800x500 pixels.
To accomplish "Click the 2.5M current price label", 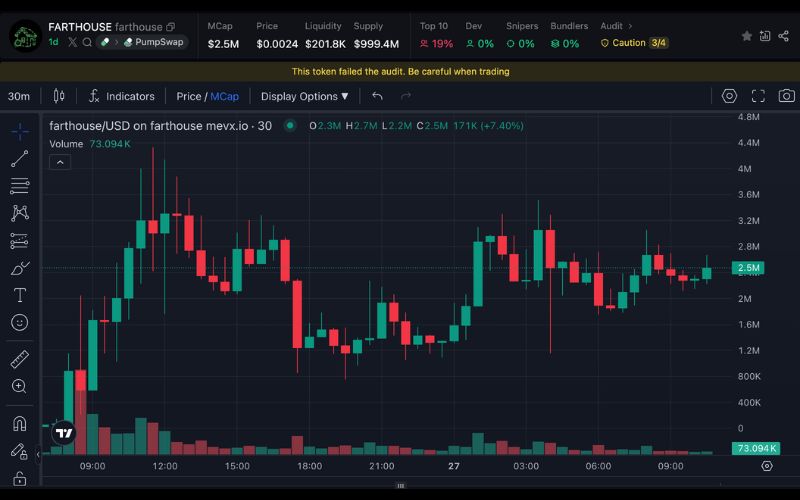I will click(x=747, y=268).
